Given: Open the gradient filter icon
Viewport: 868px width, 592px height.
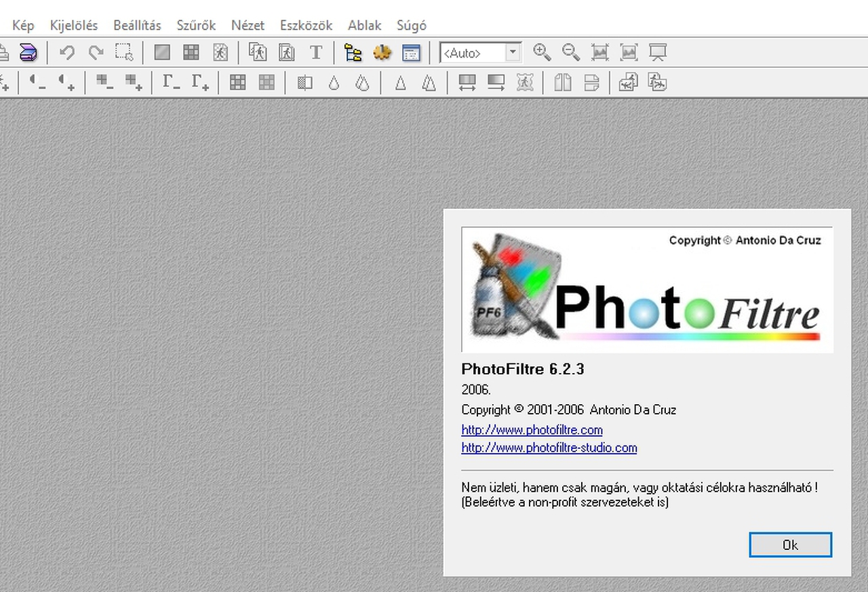Looking at the screenshot, I should [496, 83].
